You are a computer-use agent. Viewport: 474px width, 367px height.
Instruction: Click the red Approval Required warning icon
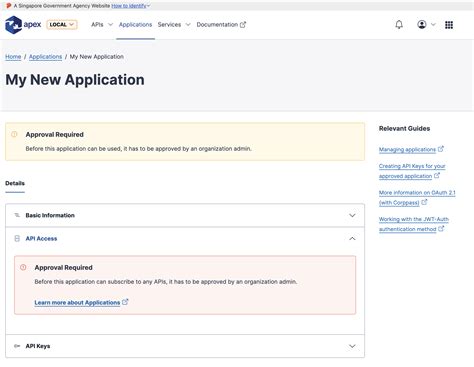coord(23,267)
